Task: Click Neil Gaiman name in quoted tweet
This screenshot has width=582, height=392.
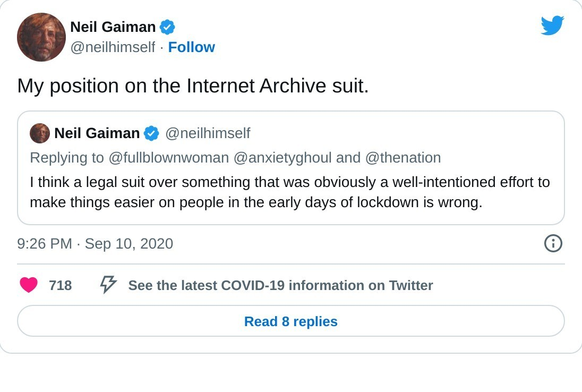Action: 97,133
